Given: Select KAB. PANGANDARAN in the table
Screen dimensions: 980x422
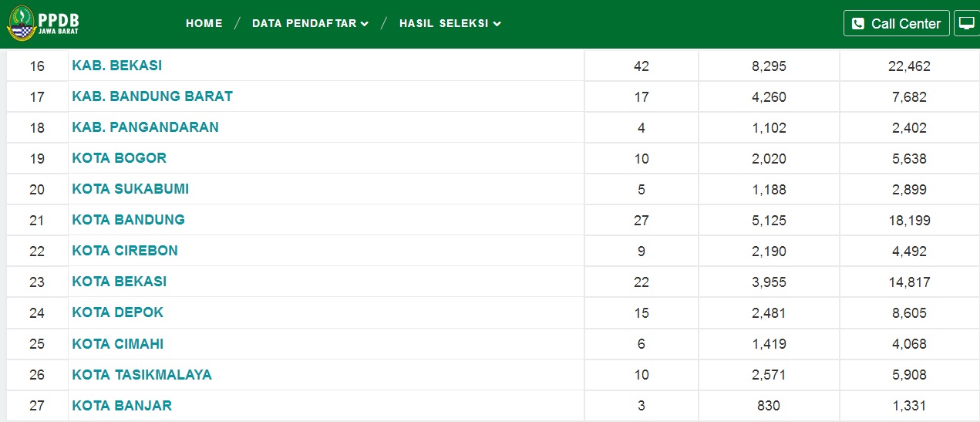Looking at the screenshot, I should [145, 127].
